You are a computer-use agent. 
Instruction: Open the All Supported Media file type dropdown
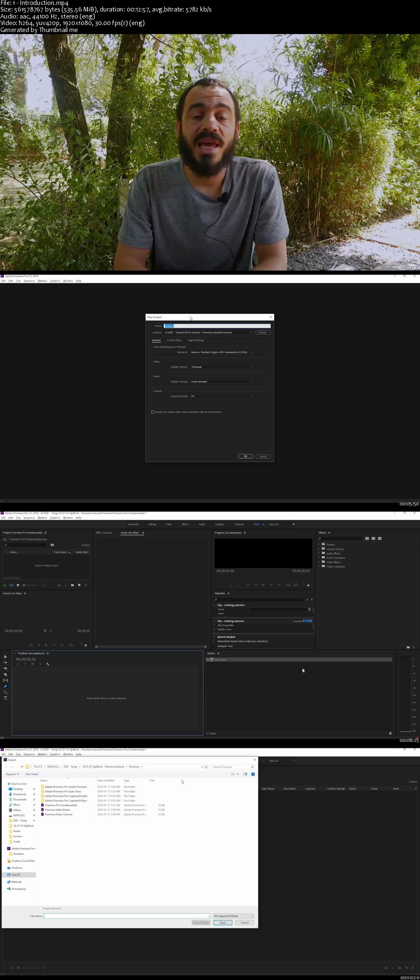pyautogui.click(x=234, y=916)
